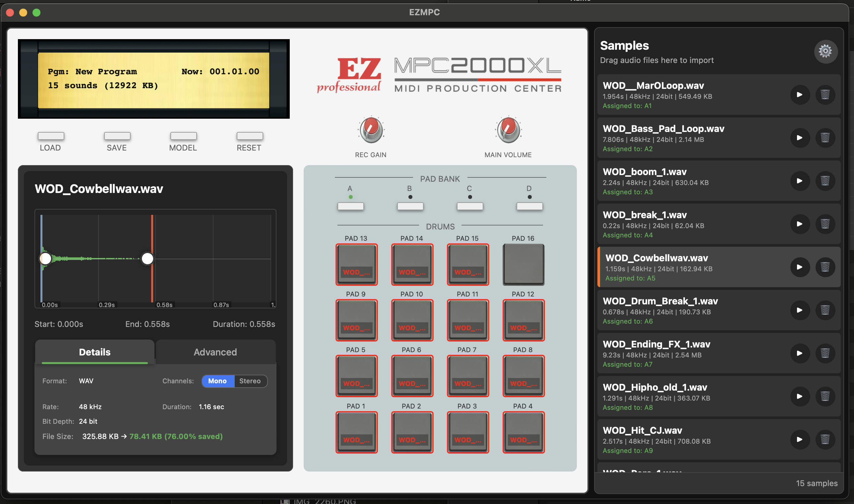Screen dimensions: 854x504
Task: Delete WOD_Drum_Break_1.wav sample
Action: click(825, 310)
